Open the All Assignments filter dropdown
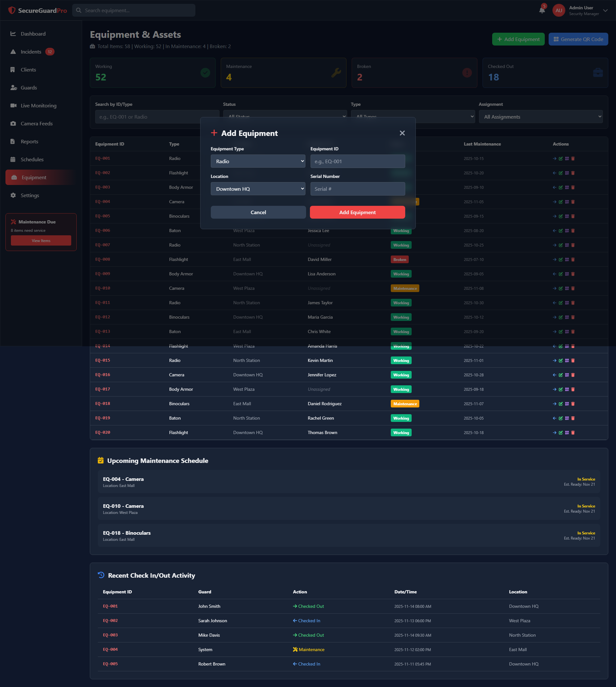Image resolution: width=616 pixels, height=687 pixels. coord(541,117)
